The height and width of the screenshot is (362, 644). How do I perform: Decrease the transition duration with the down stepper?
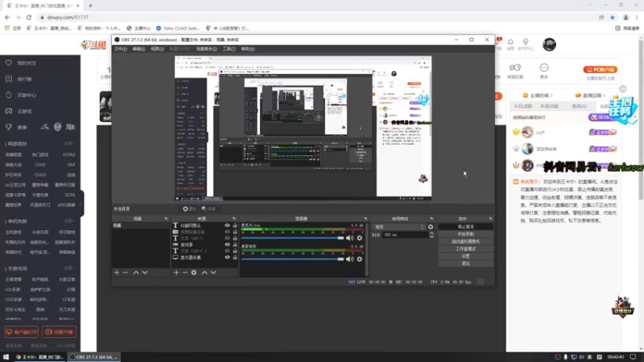pos(431,237)
